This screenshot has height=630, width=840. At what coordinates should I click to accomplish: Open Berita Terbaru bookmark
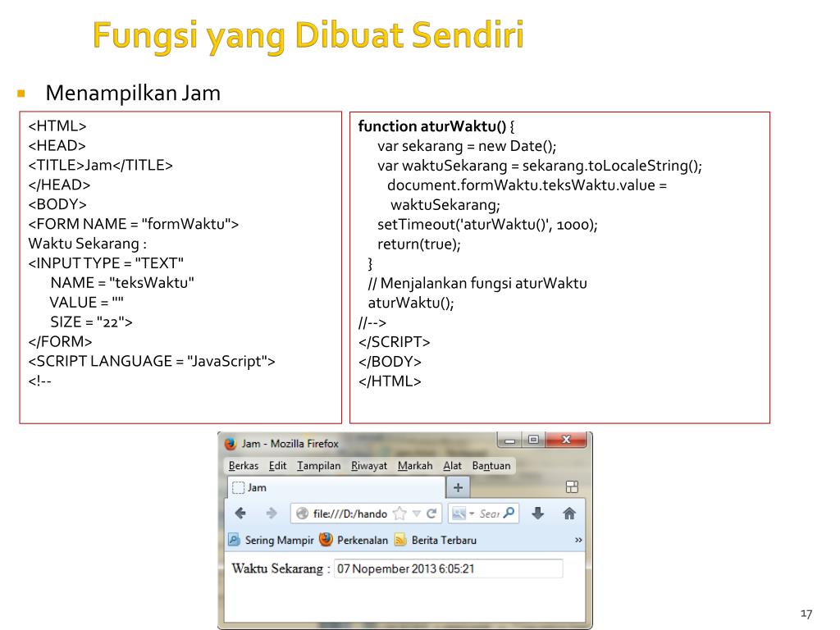click(436, 540)
